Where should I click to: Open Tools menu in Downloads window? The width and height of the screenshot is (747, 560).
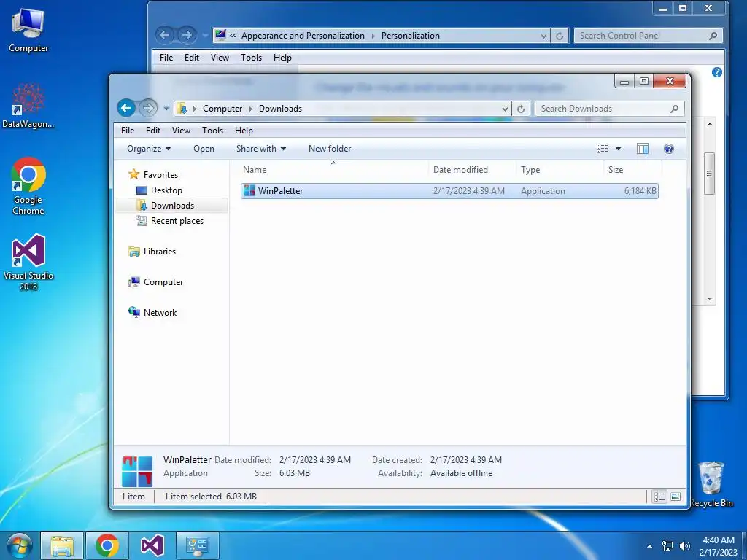tap(212, 130)
